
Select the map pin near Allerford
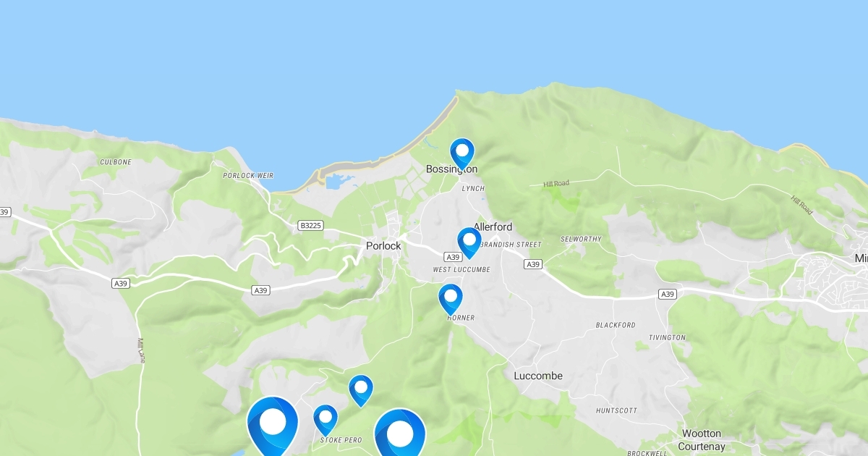[x=469, y=243]
